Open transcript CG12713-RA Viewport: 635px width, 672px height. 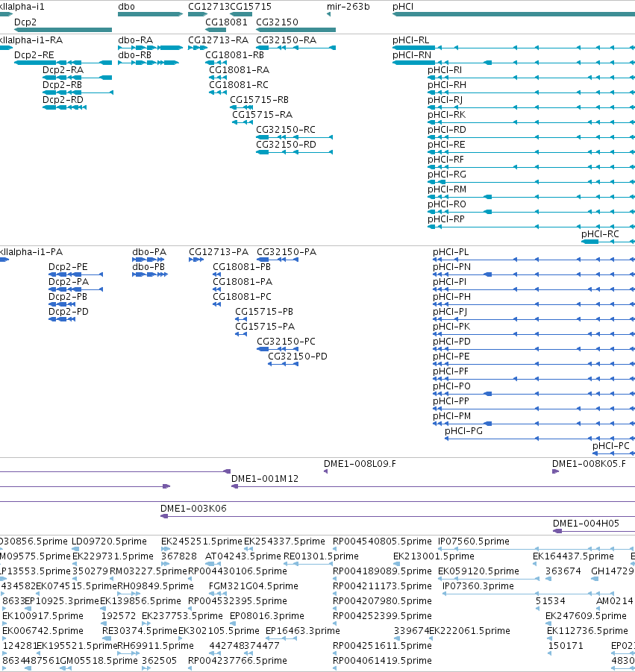pos(218,40)
